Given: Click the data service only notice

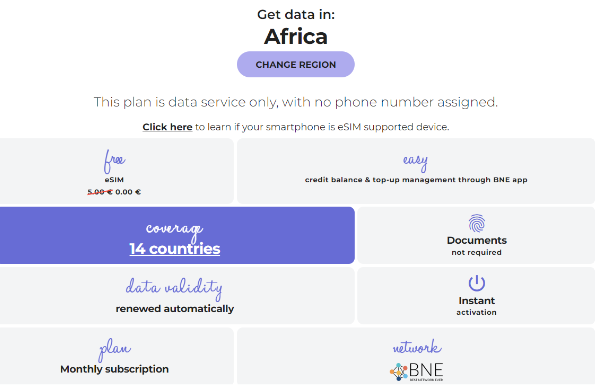Looking at the screenshot, I should coord(296,102).
